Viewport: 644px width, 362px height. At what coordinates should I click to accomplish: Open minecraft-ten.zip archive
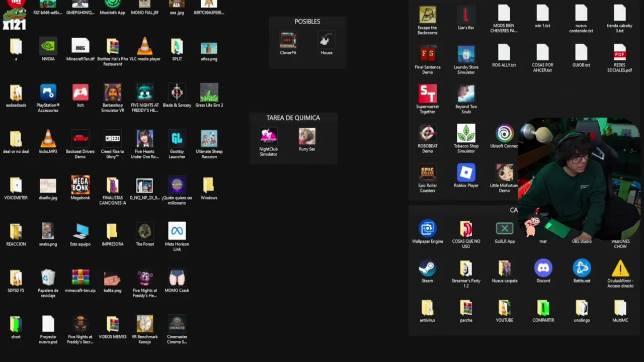pos(80,278)
